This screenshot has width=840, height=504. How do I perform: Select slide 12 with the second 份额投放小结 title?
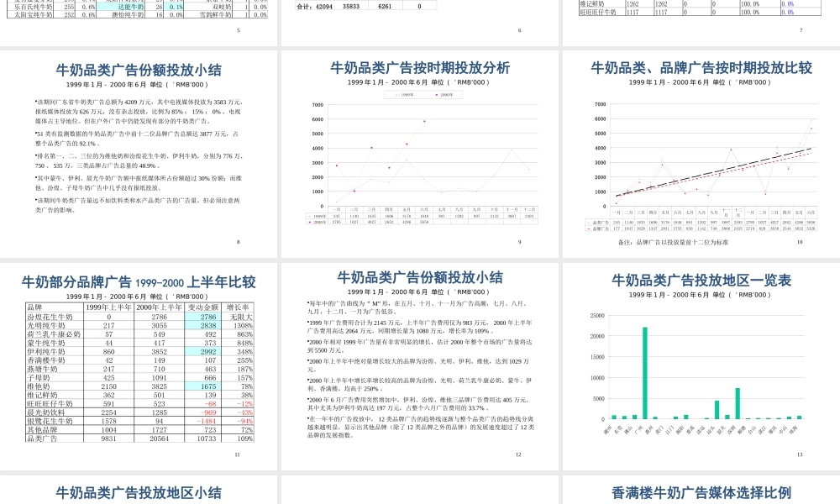point(420,366)
